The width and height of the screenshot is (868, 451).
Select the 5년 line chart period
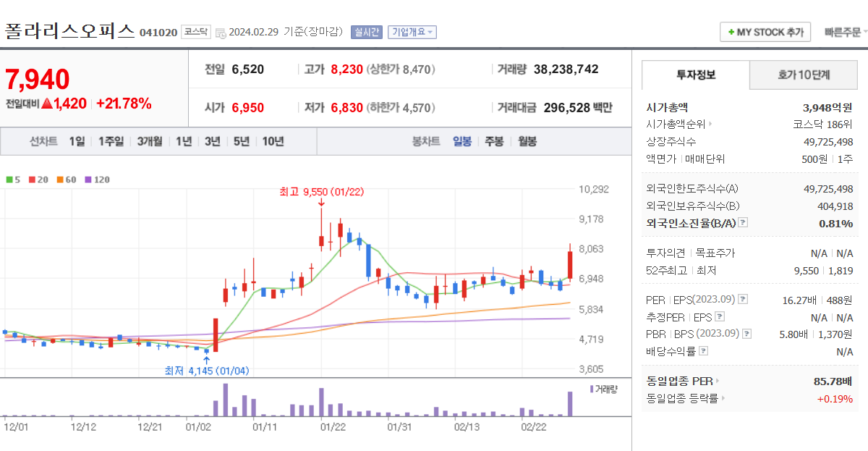pyautogui.click(x=241, y=141)
